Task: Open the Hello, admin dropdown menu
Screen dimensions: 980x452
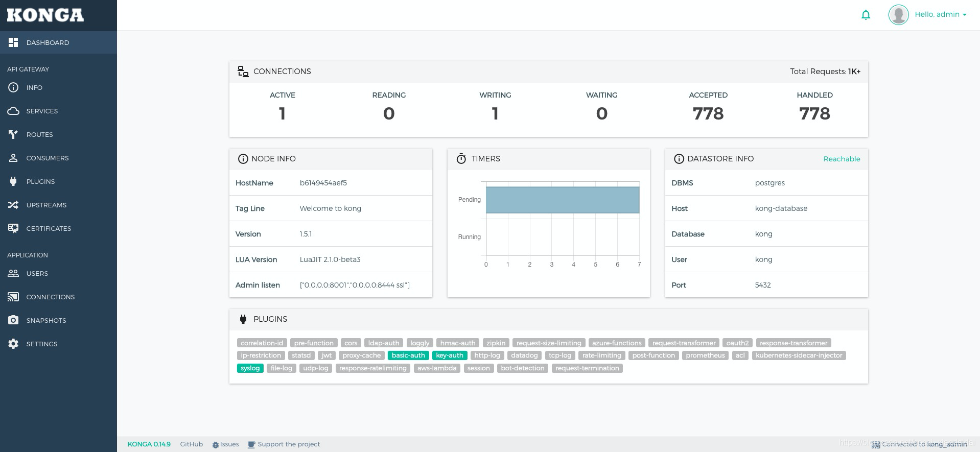Action: pos(940,14)
